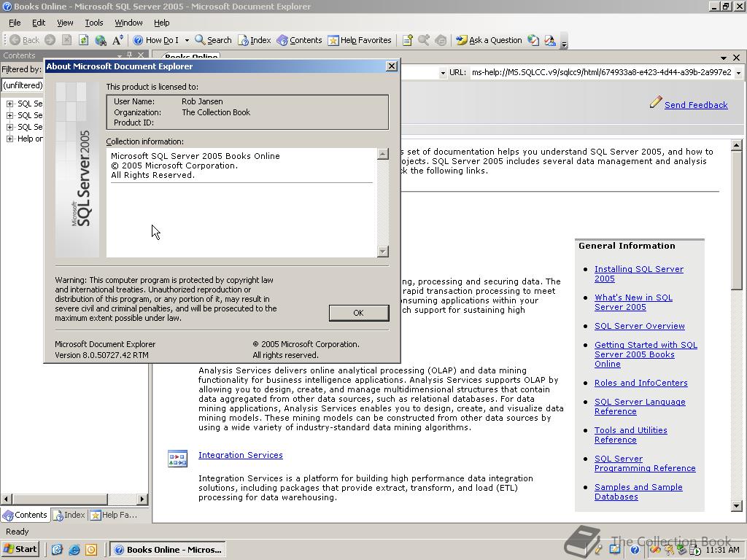The image size is (747, 560).
Task: Open the URL dropdown arrow
Action: [x=738, y=73]
